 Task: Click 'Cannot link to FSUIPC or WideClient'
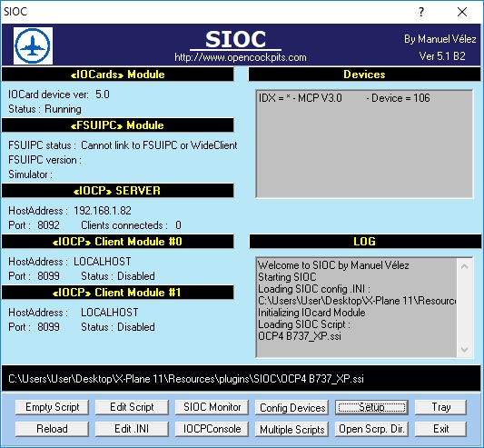pyautogui.click(x=159, y=145)
